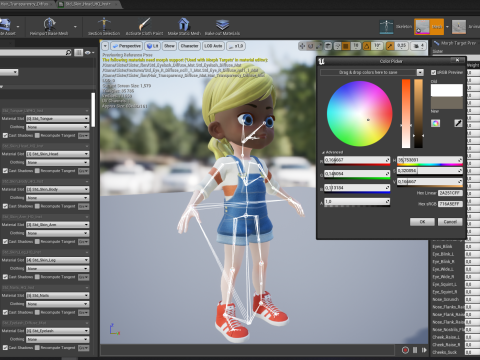Open the playback speed x1.0 menu

tap(236, 46)
